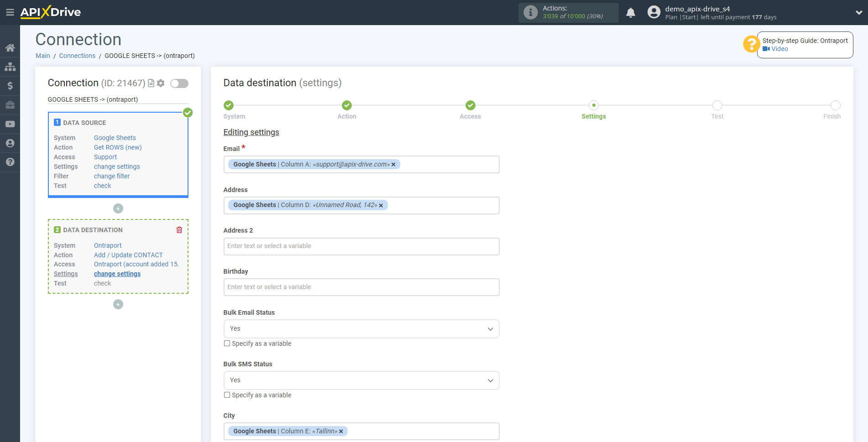Click the Editing settings heading
Viewport: 868px width, 442px height.
coord(251,132)
